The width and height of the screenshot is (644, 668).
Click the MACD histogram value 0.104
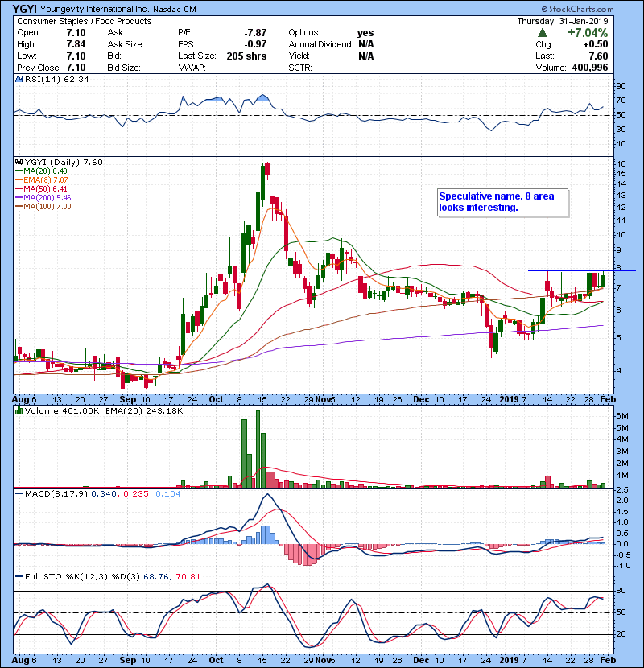point(168,494)
